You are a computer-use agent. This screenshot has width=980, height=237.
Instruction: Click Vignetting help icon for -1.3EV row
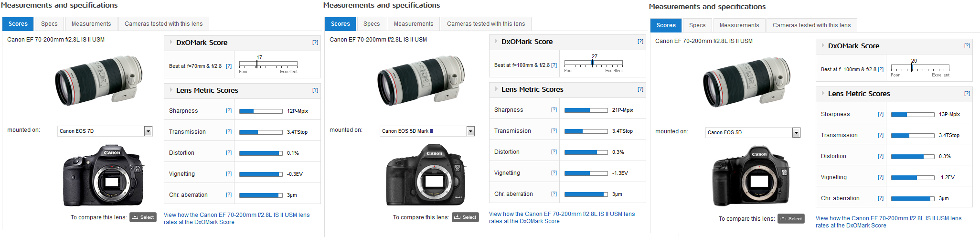pos(554,173)
